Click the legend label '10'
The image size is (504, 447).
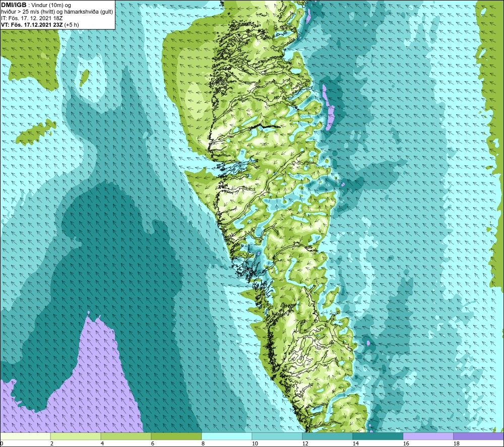[255, 443]
